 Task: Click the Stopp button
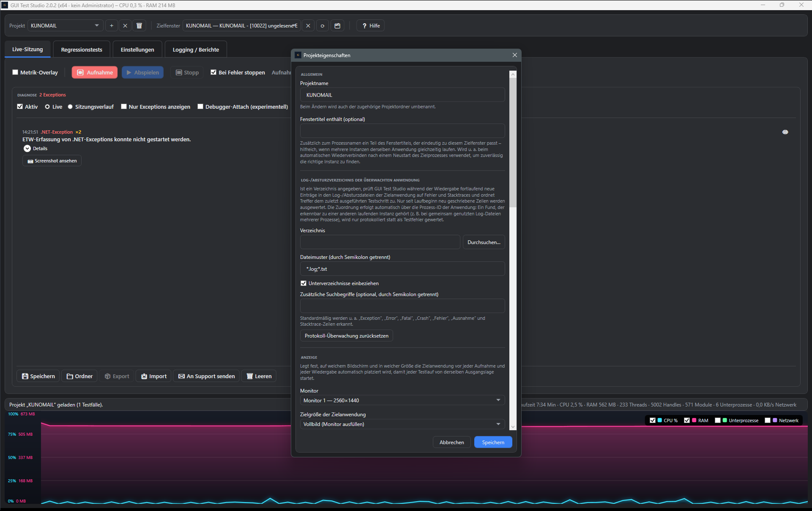point(187,72)
